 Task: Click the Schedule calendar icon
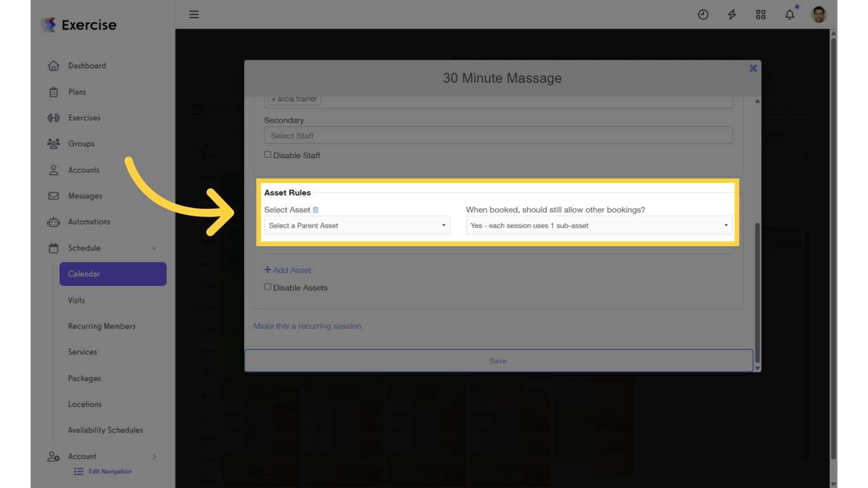tap(53, 248)
